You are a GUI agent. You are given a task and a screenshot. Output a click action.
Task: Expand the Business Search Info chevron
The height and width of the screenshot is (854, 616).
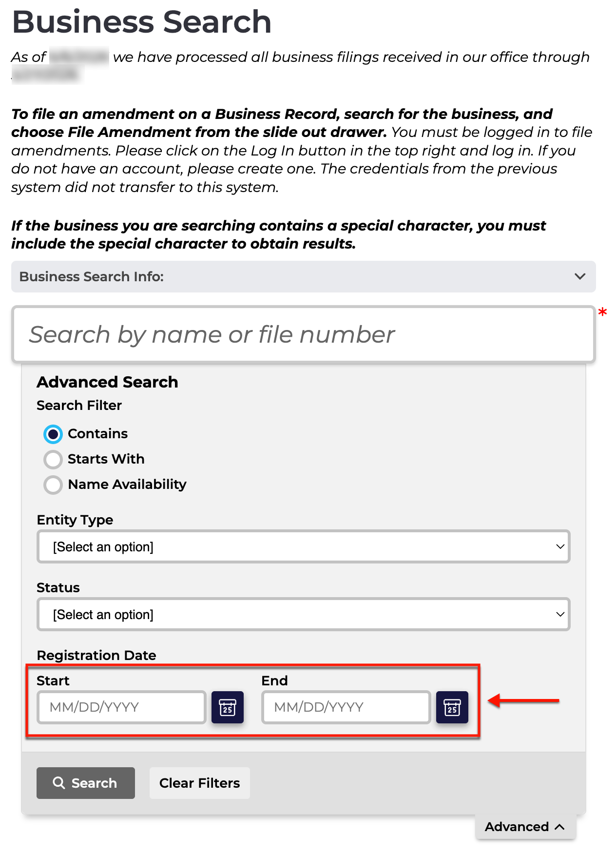tap(580, 276)
